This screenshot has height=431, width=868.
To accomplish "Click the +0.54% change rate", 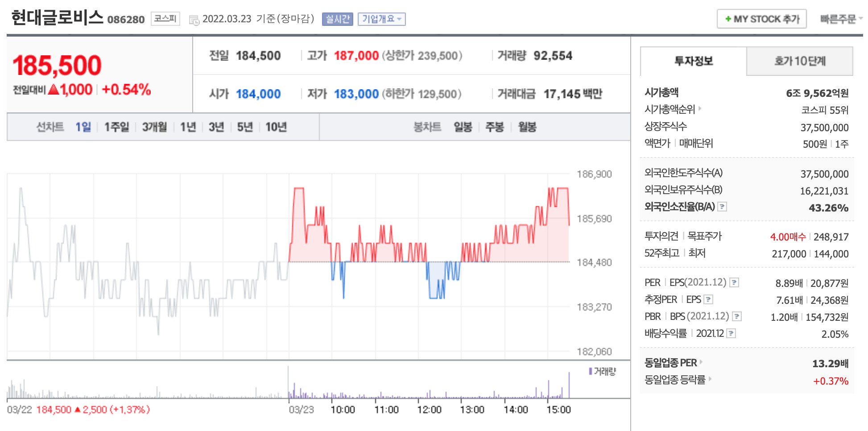I will click(126, 90).
